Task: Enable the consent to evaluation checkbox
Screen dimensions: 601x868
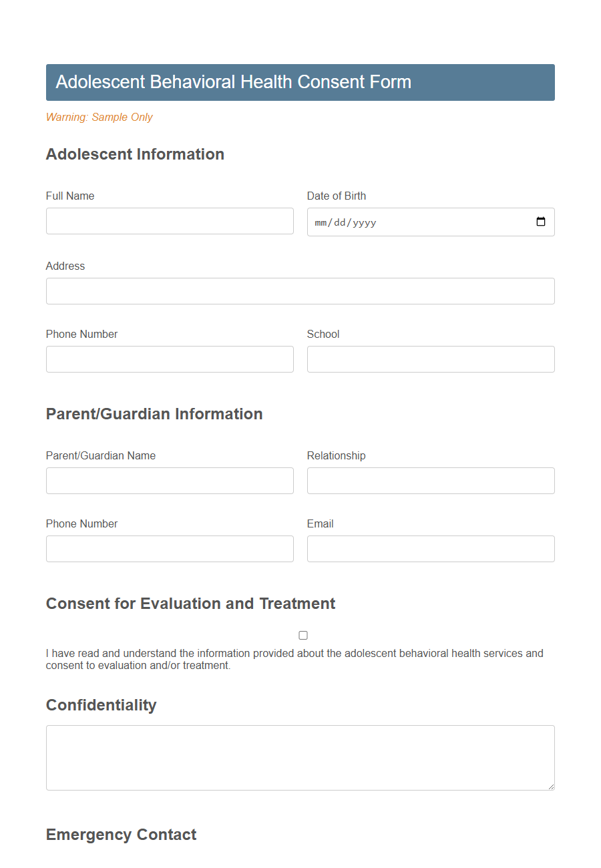Action: [303, 635]
